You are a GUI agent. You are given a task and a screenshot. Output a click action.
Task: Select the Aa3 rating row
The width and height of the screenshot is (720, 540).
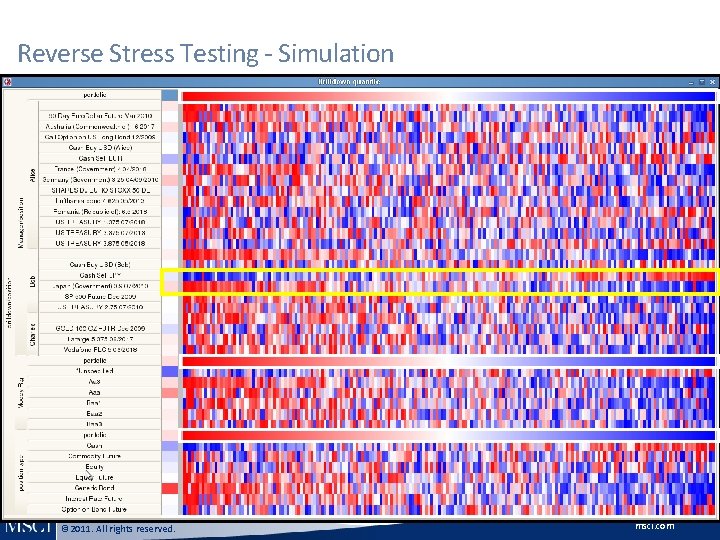tap(94, 382)
